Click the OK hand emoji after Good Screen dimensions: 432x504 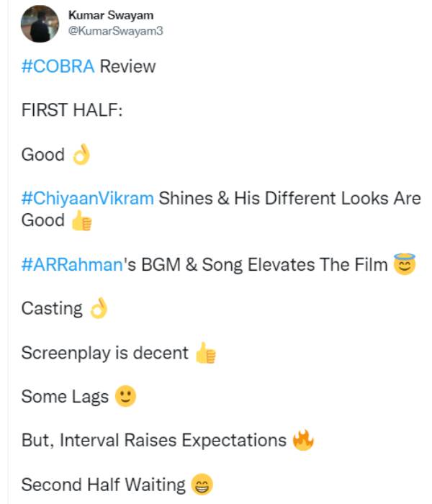click(81, 155)
